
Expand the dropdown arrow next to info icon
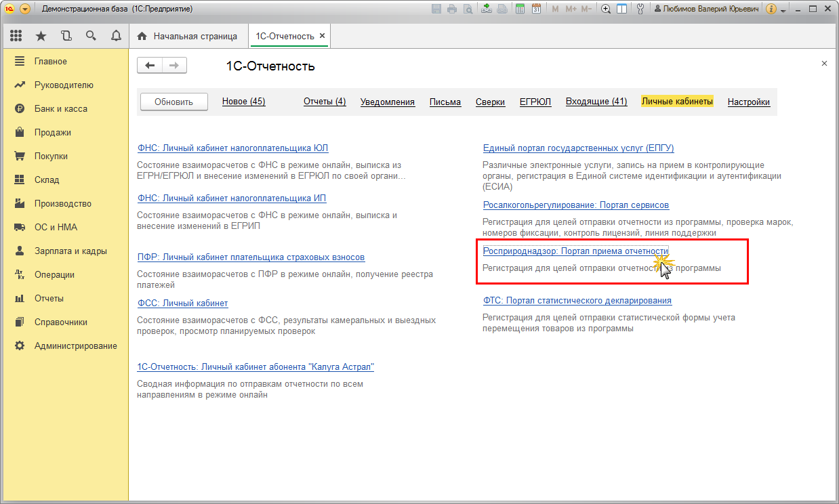tap(783, 10)
